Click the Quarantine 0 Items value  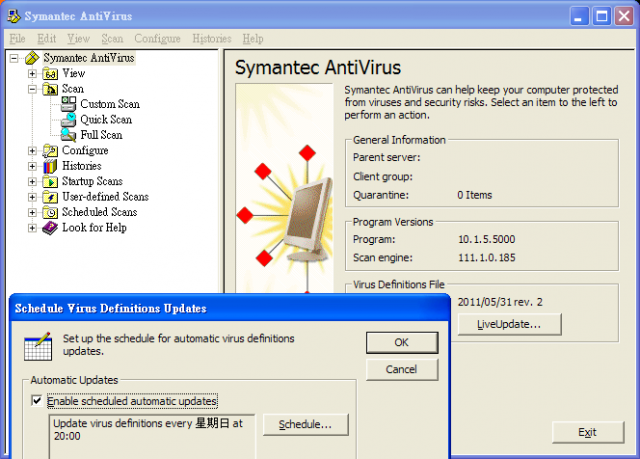click(475, 195)
